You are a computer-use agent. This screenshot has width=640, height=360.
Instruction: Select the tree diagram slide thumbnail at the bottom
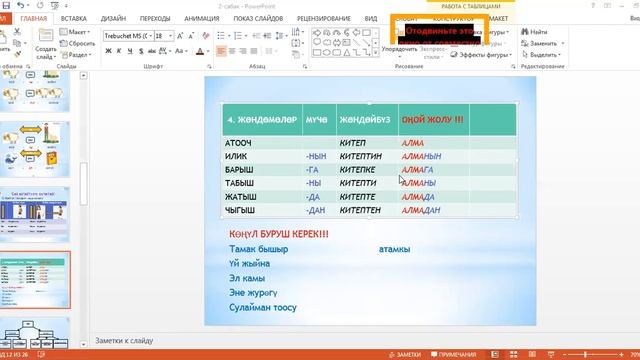pos(35,333)
